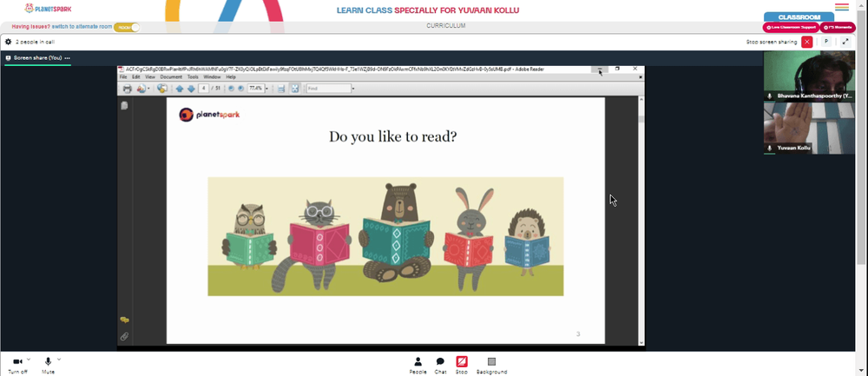Expand microphone options chevron beside Mute

pos(59,360)
